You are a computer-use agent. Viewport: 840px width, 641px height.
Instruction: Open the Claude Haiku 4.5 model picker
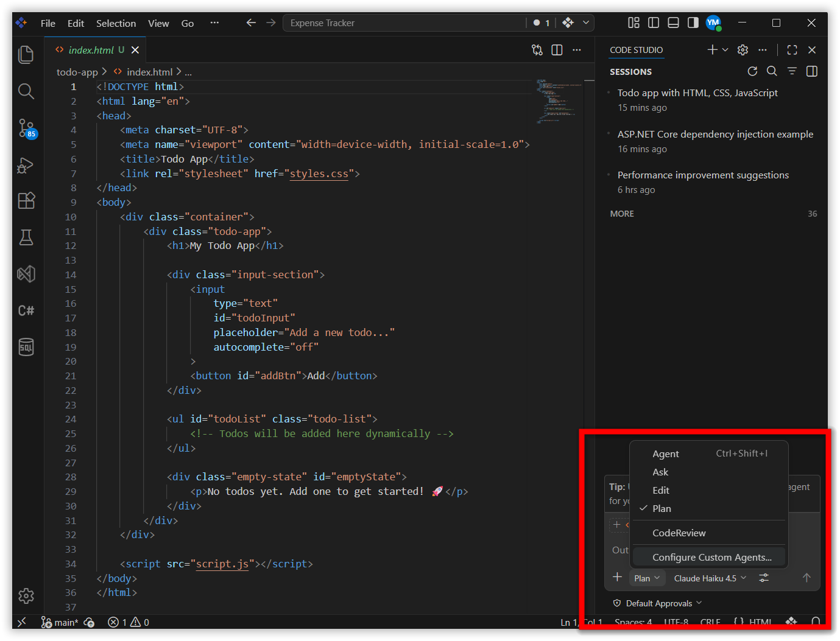[x=710, y=578]
